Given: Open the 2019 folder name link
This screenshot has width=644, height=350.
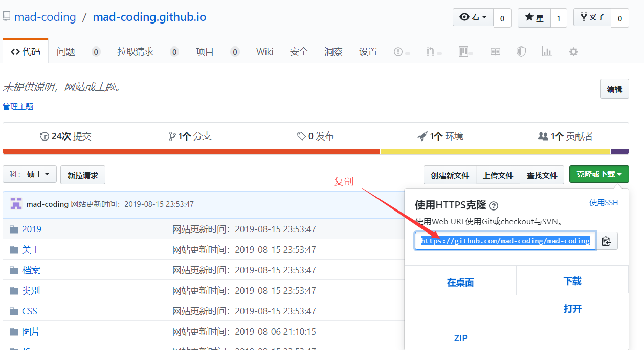Looking at the screenshot, I should click(x=32, y=229).
